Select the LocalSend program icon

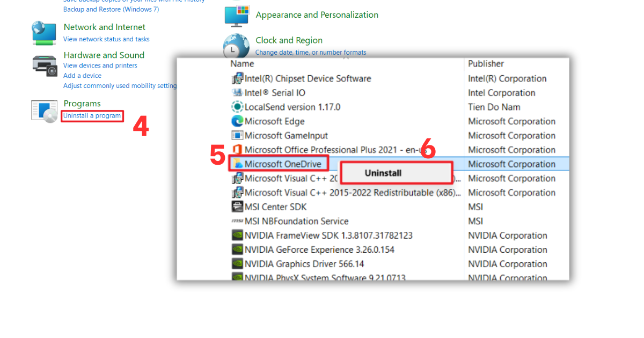(x=237, y=107)
